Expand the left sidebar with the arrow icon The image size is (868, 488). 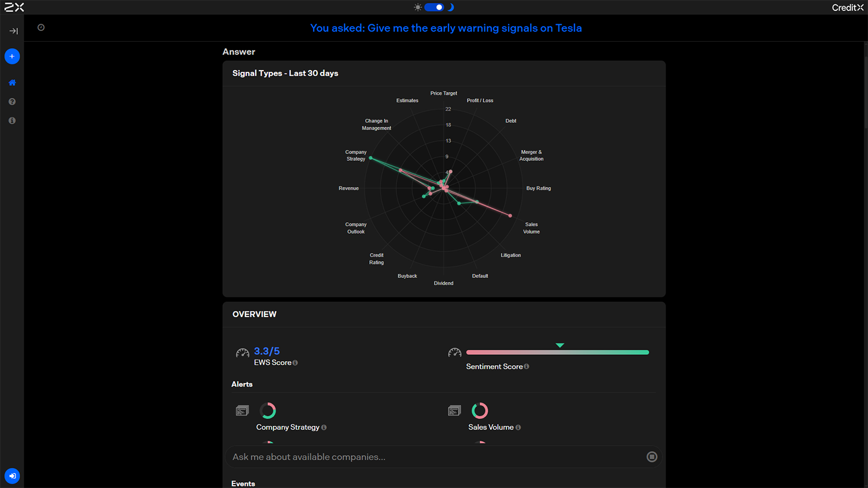[13, 31]
